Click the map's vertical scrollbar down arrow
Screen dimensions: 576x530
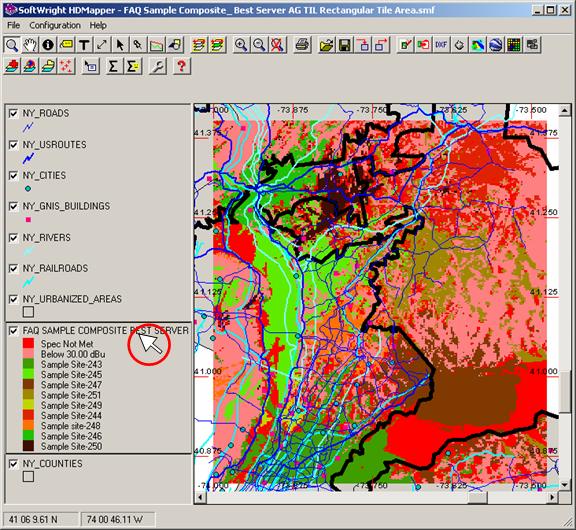pyautogui.click(x=565, y=485)
